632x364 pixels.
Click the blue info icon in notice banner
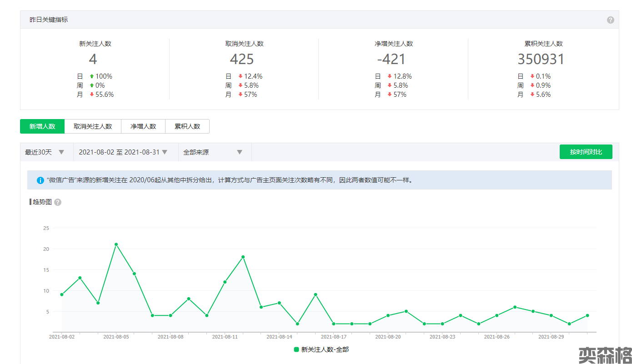pos(40,180)
